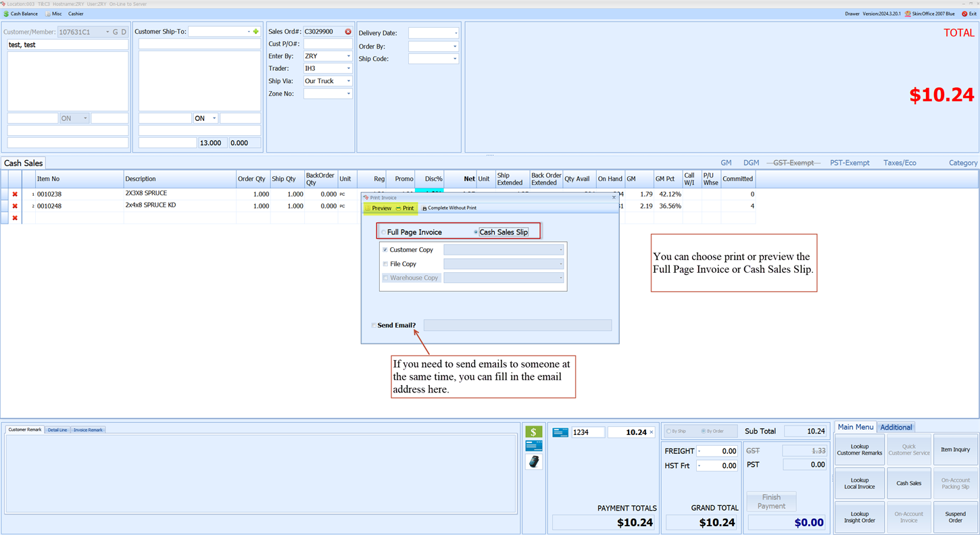
Task: Click the blue card payment icon
Action: click(533, 446)
